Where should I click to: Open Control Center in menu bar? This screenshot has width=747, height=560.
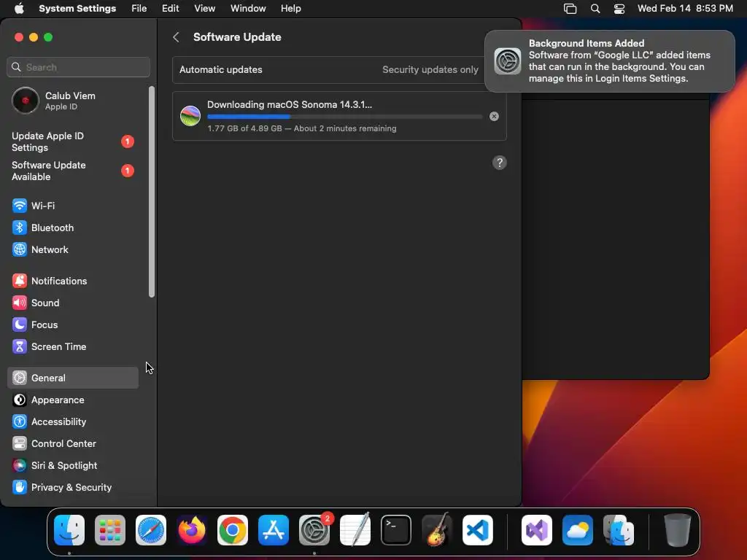pyautogui.click(x=619, y=9)
